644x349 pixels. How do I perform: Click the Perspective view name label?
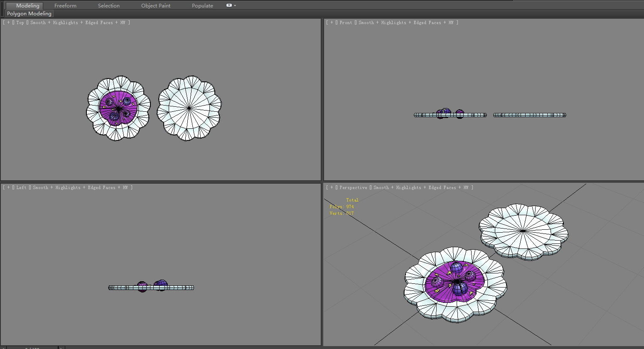click(x=353, y=187)
